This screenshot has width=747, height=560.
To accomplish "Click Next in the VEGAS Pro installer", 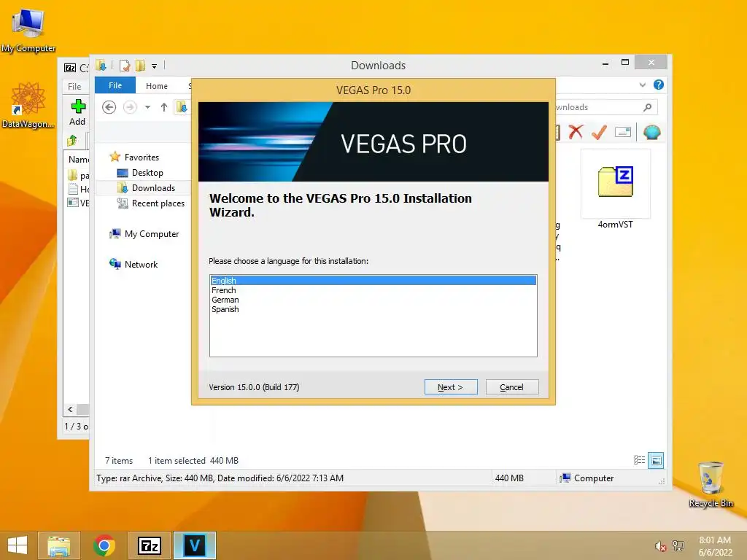I will click(x=450, y=387).
